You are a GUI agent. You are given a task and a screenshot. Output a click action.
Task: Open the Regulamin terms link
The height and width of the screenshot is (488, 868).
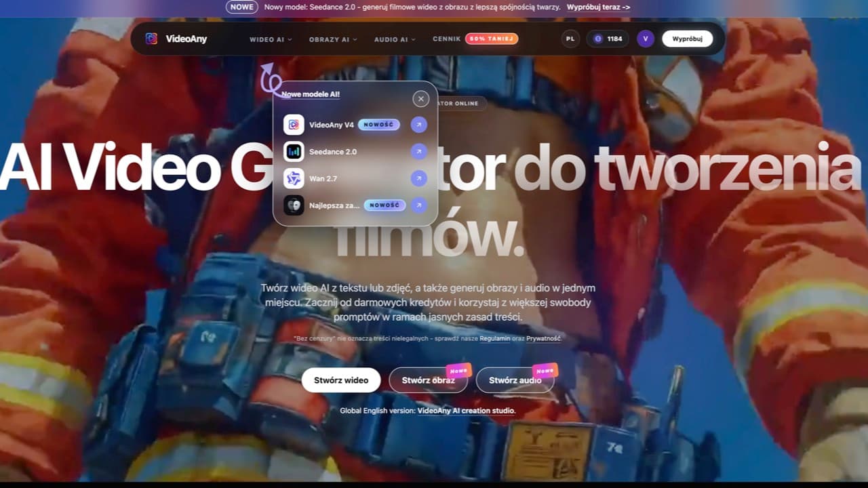pyautogui.click(x=494, y=338)
